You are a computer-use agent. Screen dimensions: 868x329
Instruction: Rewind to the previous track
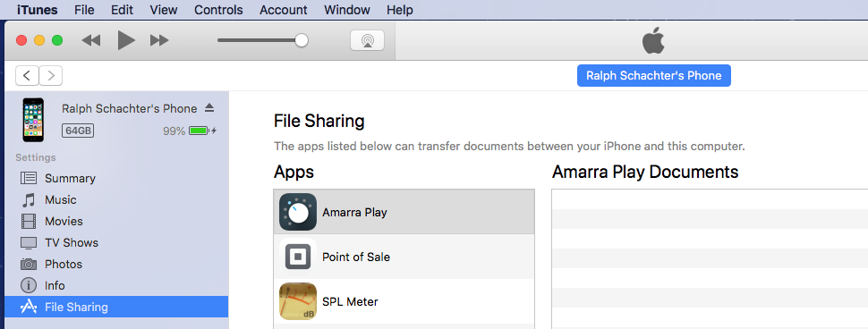point(91,40)
